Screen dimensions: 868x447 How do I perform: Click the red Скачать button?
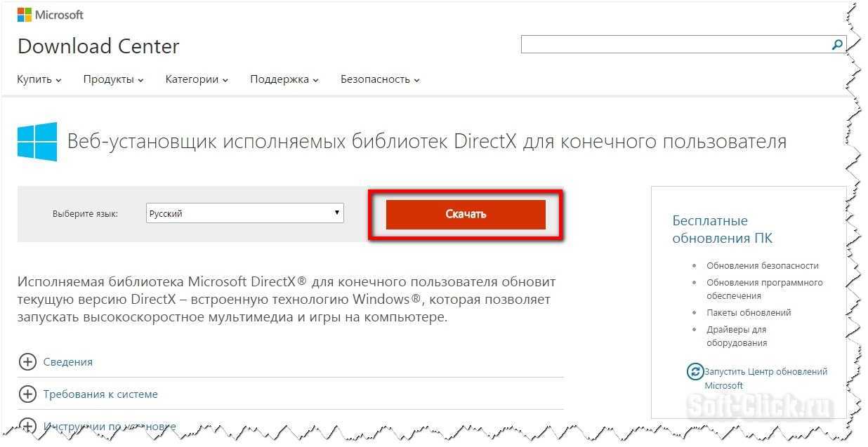pyautogui.click(x=466, y=214)
